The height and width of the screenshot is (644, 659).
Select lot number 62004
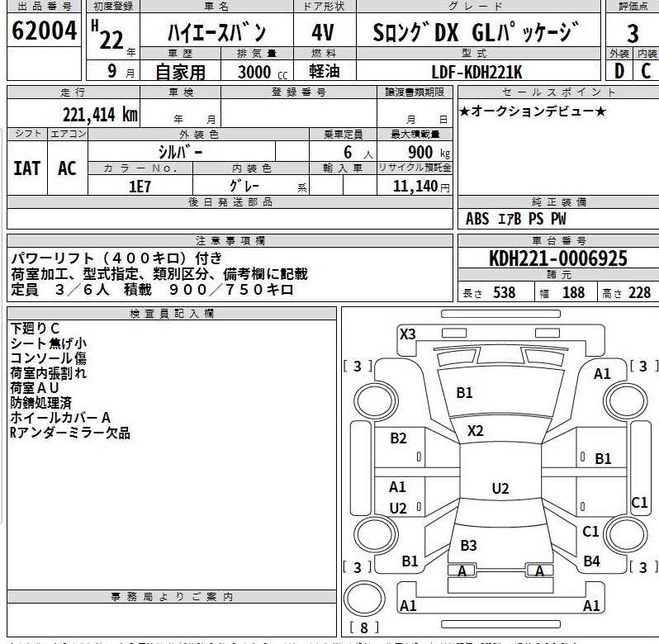pyautogui.click(x=44, y=31)
